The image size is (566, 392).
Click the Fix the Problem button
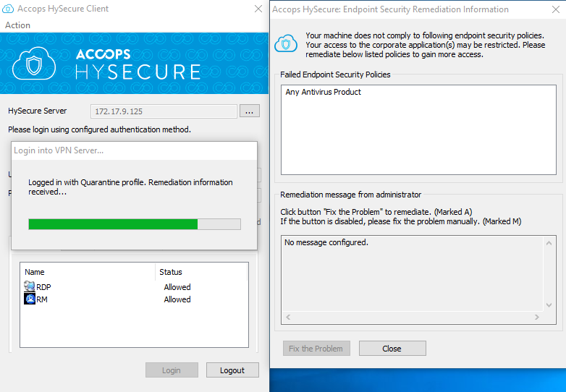click(316, 349)
